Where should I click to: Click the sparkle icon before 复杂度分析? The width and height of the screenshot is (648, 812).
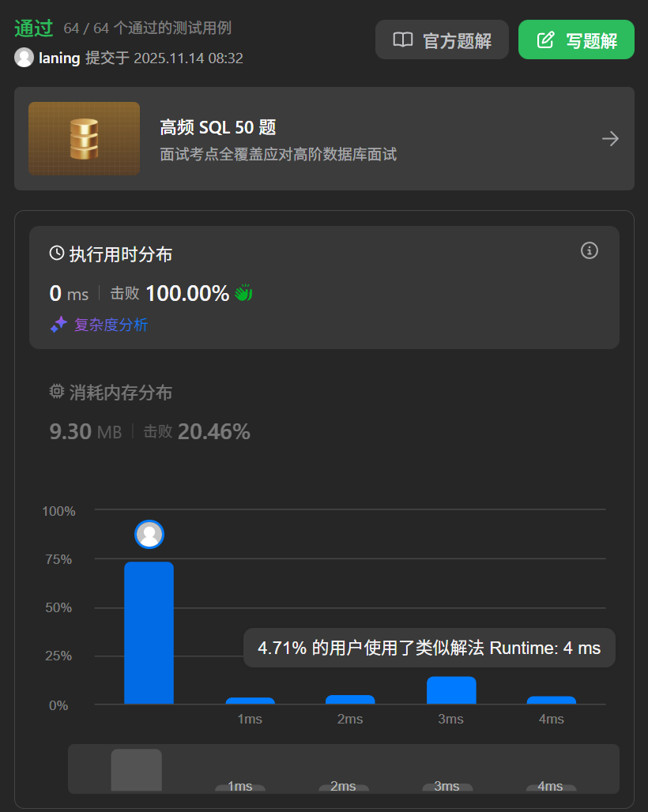58,325
